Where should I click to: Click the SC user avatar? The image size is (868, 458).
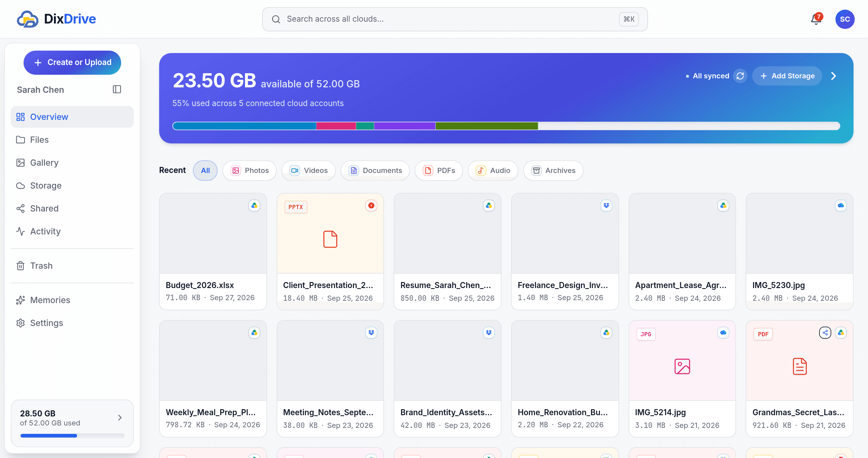click(x=845, y=19)
